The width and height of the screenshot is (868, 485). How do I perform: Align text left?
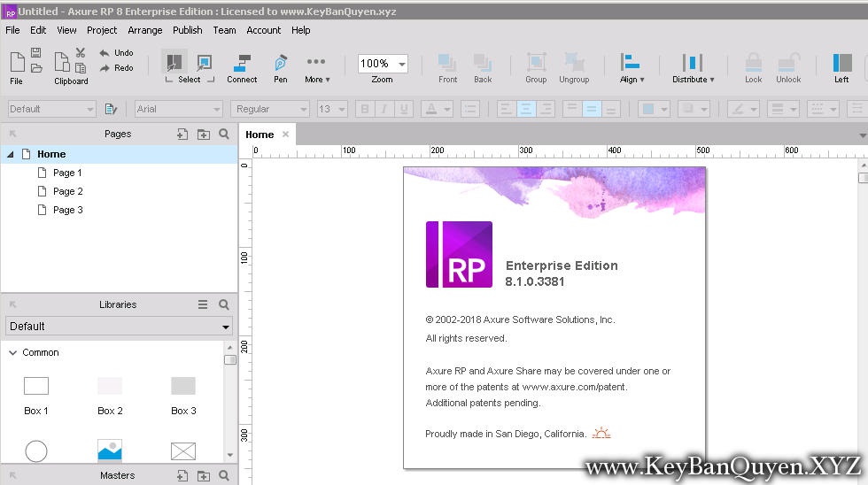tap(506, 109)
